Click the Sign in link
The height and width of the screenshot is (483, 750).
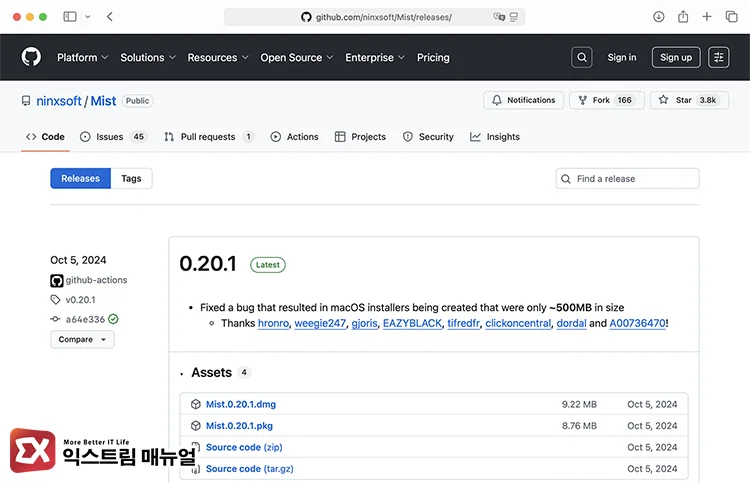click(622, 57)
